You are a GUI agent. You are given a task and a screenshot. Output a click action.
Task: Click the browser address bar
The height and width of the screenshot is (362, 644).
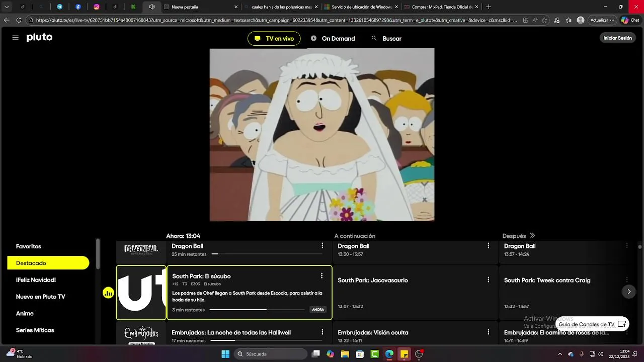click(276, 20)
